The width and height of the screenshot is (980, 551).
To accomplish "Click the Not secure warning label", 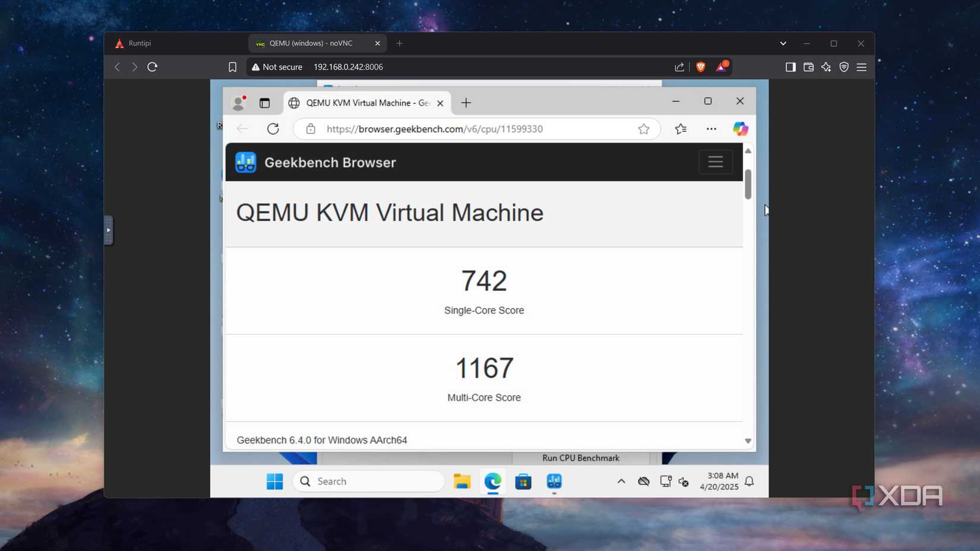I will pos(277,67).
